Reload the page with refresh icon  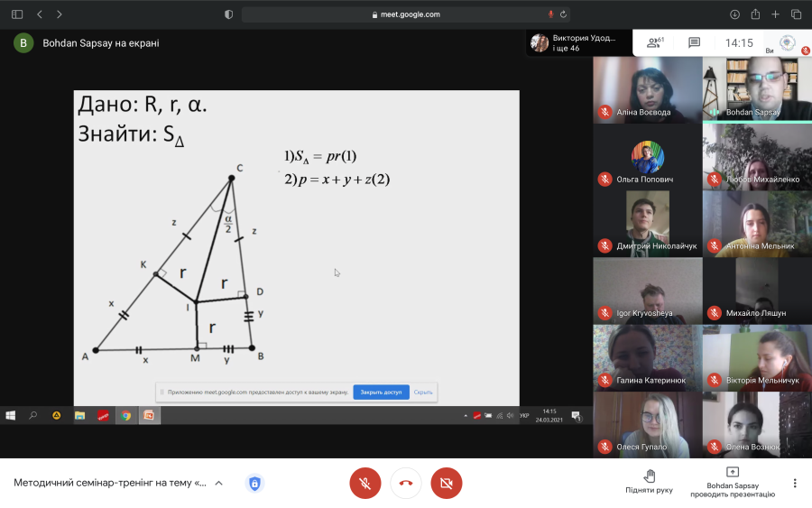coord(563,14)
